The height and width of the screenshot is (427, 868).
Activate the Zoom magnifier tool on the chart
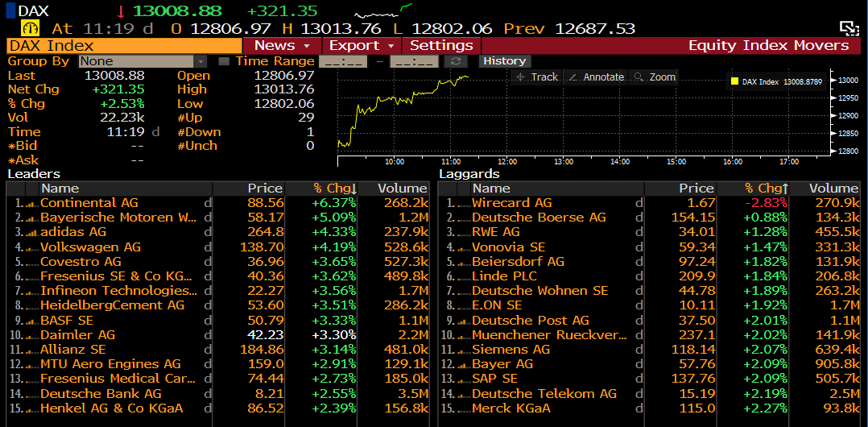pos(655,77)
